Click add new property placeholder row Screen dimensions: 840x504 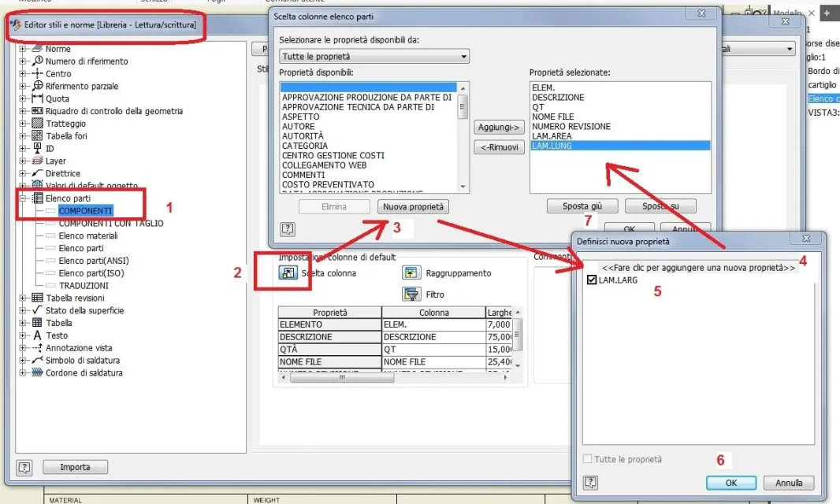[x=698, y=267]
